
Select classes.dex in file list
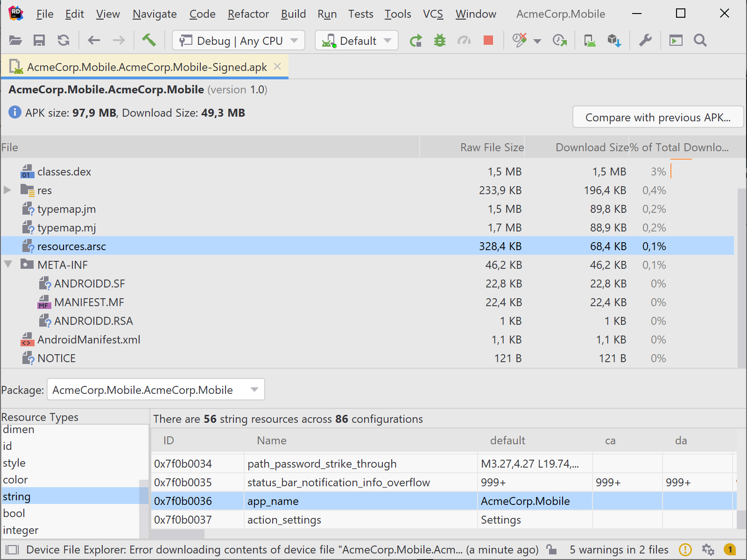367,172
